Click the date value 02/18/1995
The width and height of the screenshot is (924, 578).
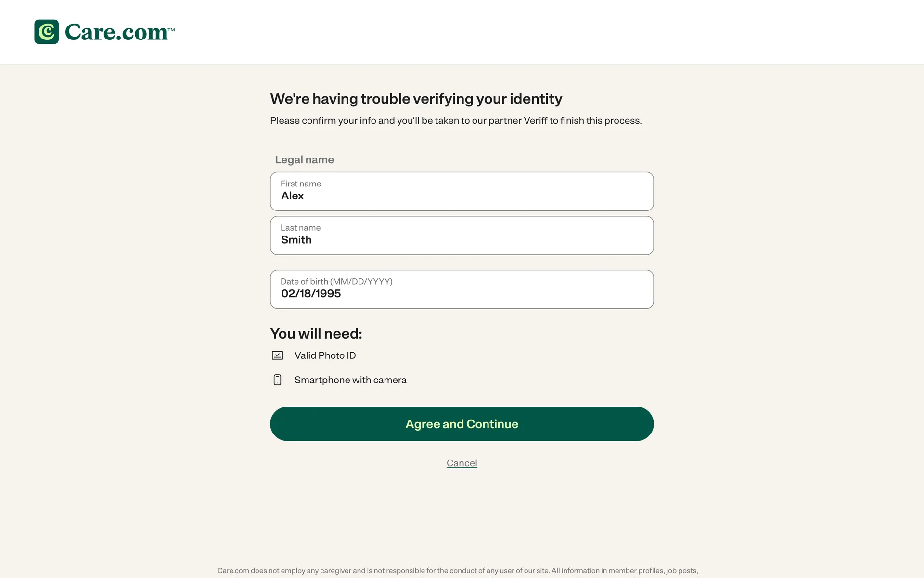[311, 294]
